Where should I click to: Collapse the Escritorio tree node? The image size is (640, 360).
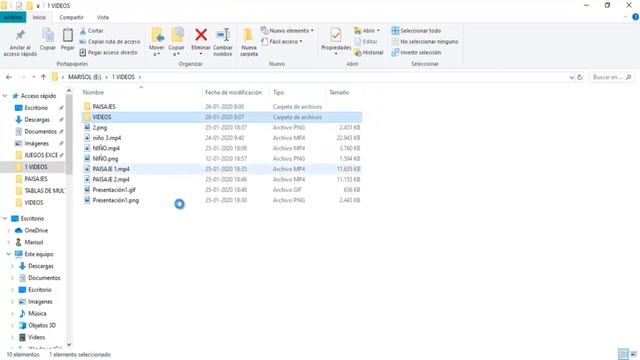(x=5, y=219)
